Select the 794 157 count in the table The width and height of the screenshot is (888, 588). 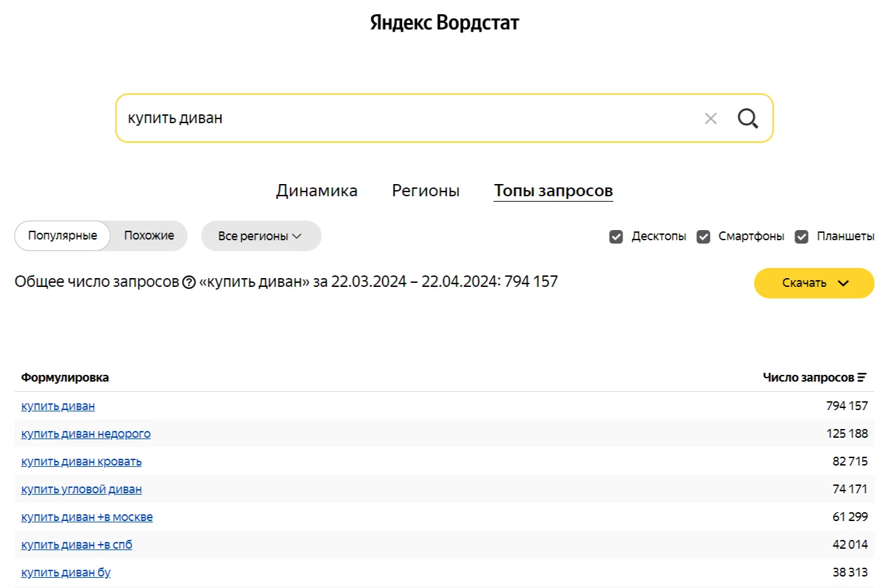coord(847,406)
